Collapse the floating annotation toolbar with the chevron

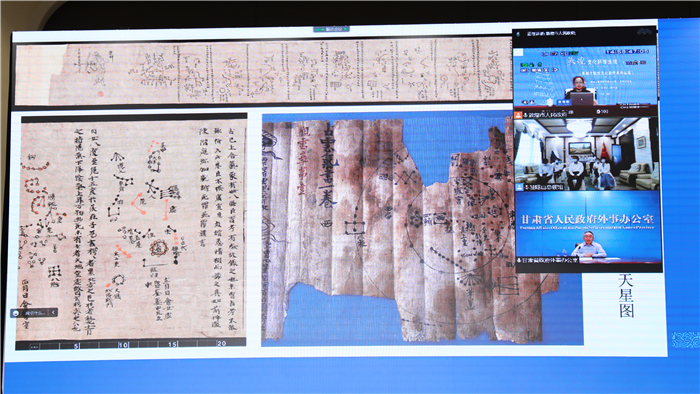[53, 313]
